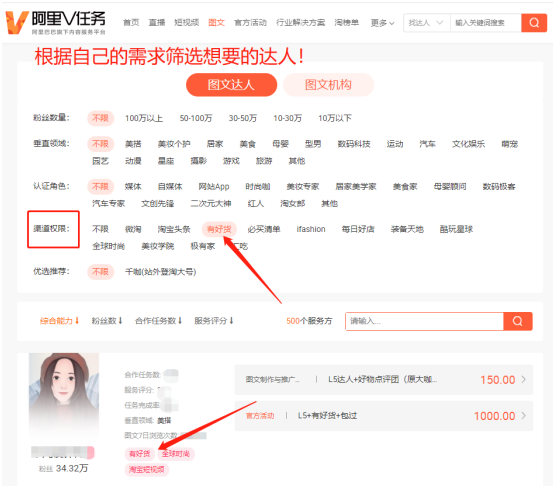Choose the 自媒体 certified role
553x489 pixels.
tap(170, 187)
